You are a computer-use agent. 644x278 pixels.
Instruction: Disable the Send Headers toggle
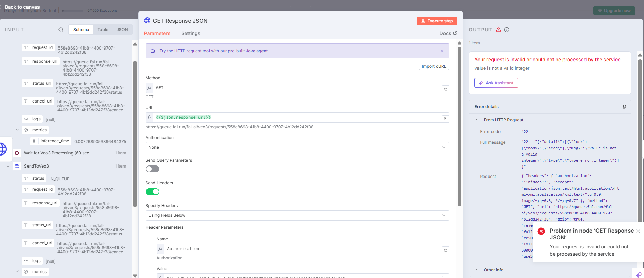point(152,192)
